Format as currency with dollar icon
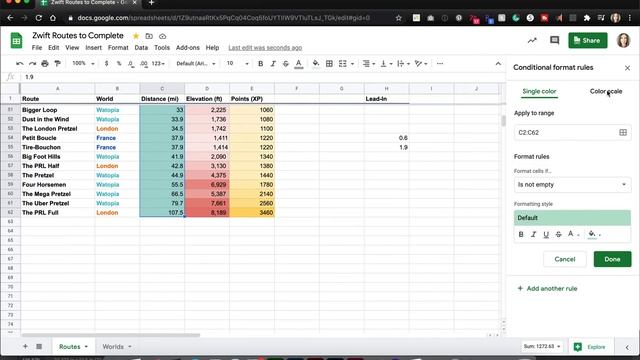The width and height of the screenshot is (640, 360). point(107,64)
